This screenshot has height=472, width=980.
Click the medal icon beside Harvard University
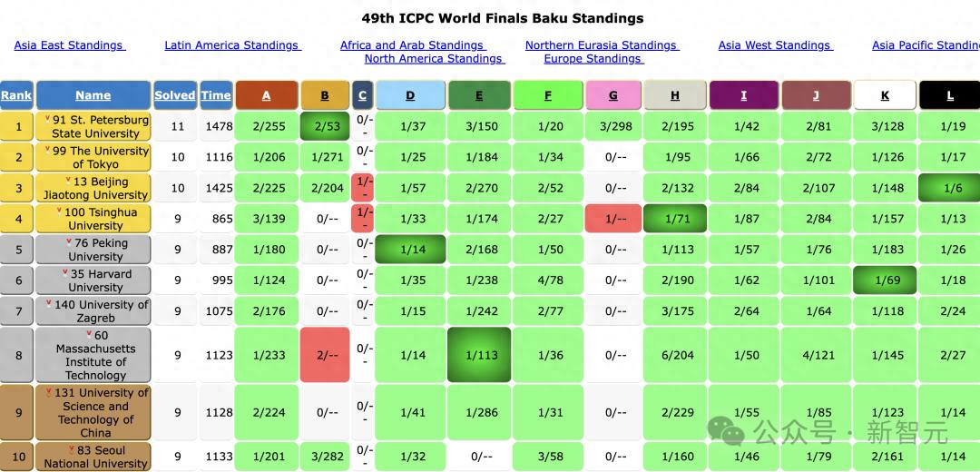pos(65,273)
